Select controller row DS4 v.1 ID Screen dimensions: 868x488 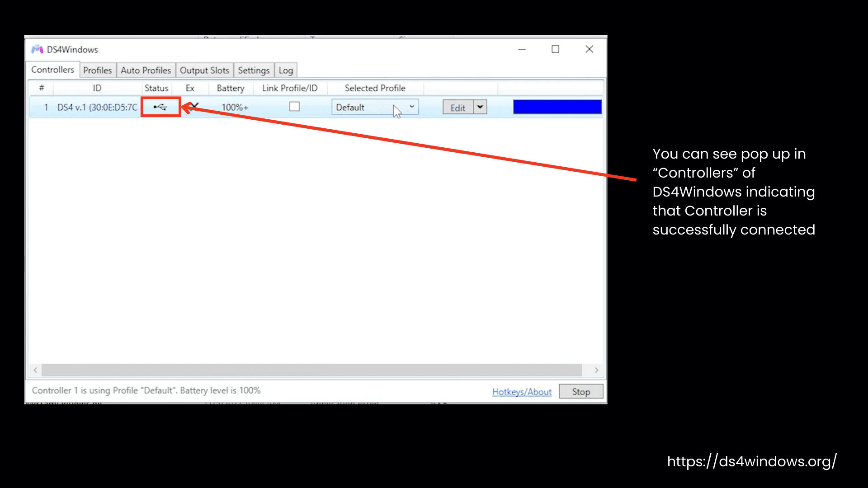[97, 108]
